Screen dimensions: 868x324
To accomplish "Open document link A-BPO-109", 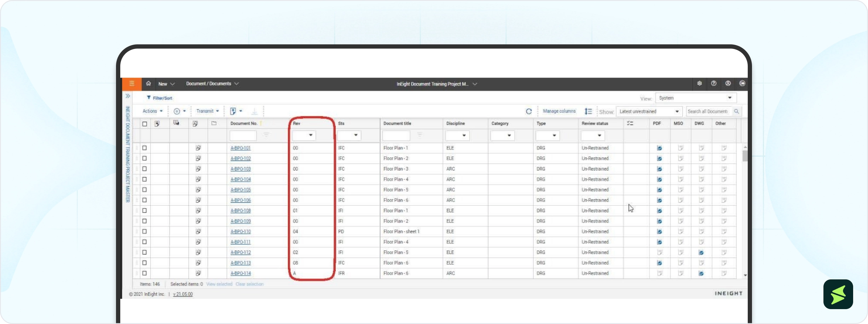I will coord(241,221).
